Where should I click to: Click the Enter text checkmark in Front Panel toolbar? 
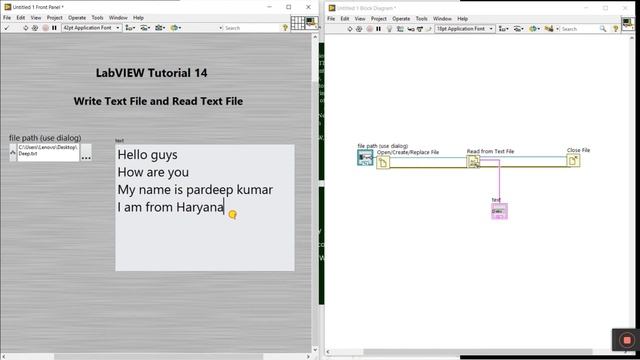(x=7, y=28)
